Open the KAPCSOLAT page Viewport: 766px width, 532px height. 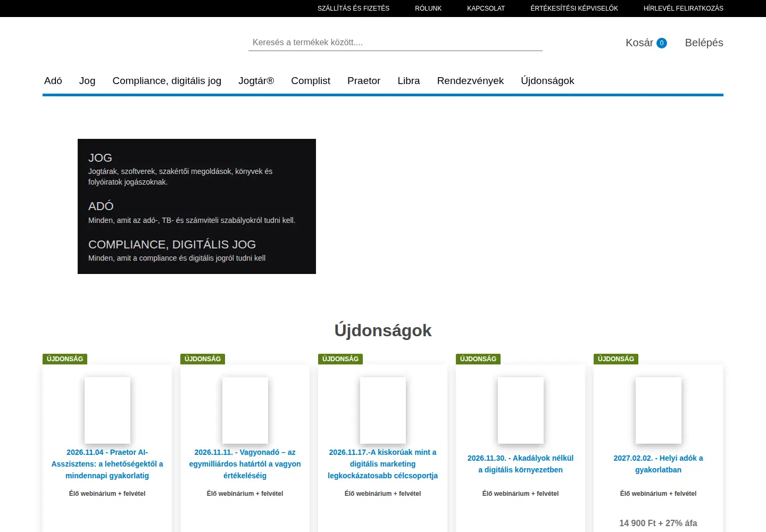(486, 9)
